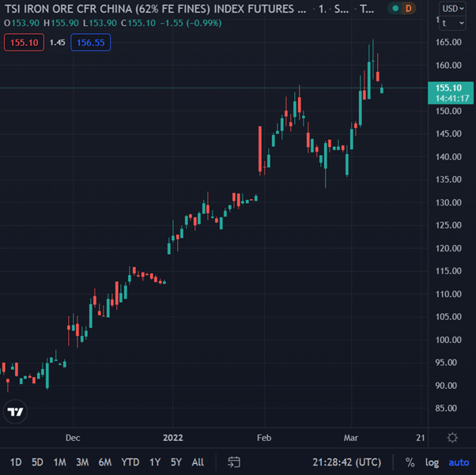The width and height of the screenshot is (476, 475).
Task: Select the YTD time range
Action: click(130, 462)
